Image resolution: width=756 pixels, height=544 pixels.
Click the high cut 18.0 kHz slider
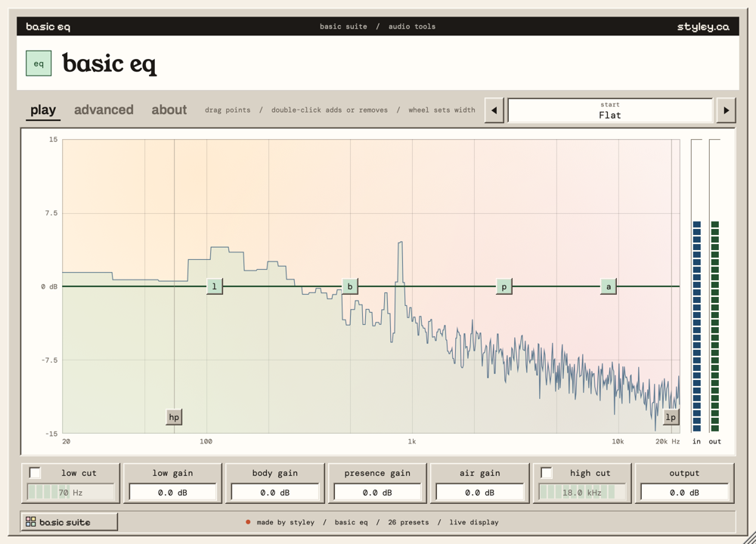(x=581, y=493)
